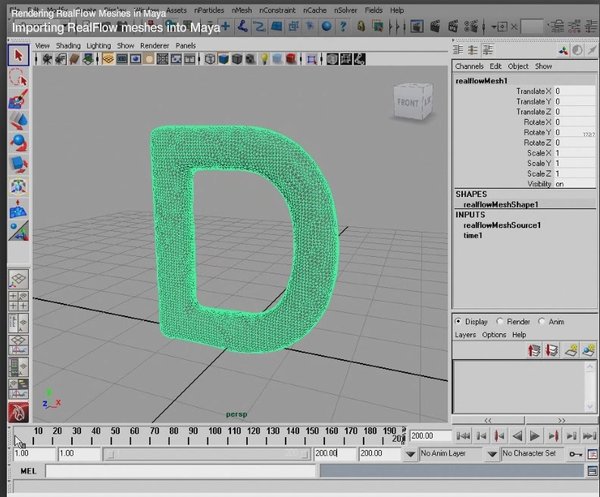Image resolution: width=600 pixels, height=497 pixels.
Task: Choose the Paint Selection tool
Action: tap(18, 98)
